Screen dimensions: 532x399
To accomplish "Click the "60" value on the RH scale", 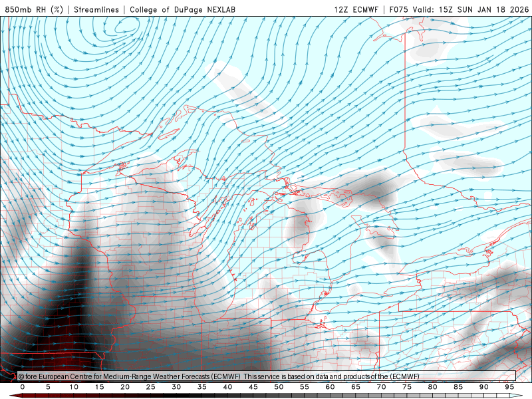I will [330, 387].
